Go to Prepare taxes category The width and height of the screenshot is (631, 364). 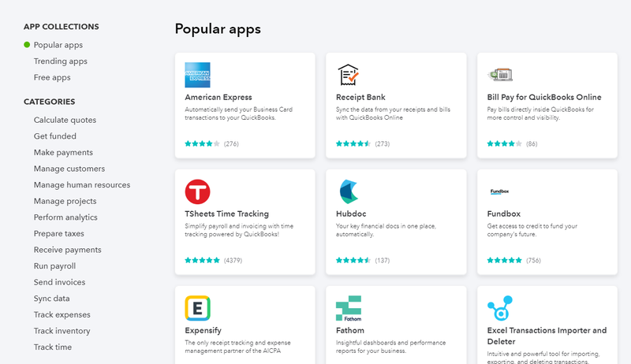click(58, 233)
